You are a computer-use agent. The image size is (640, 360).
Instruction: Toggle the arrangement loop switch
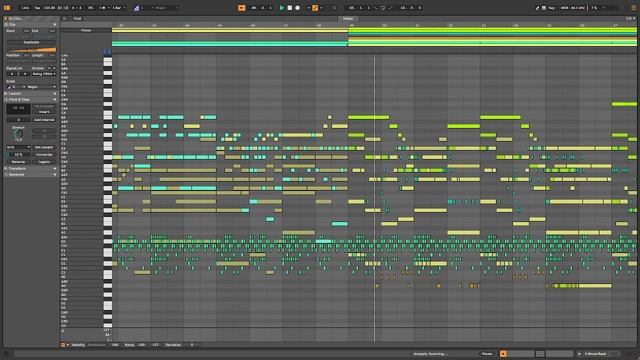(x=383, y=8)
